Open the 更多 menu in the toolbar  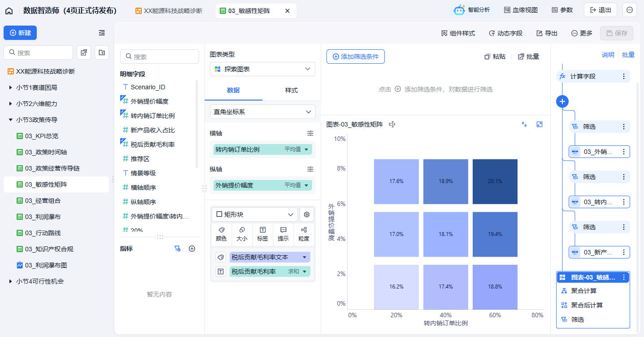582,33
